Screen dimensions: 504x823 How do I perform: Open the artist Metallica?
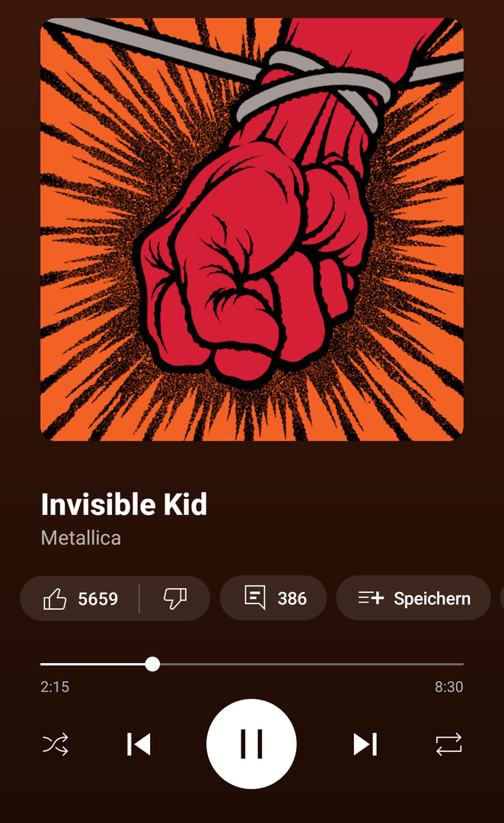[81, 538]
